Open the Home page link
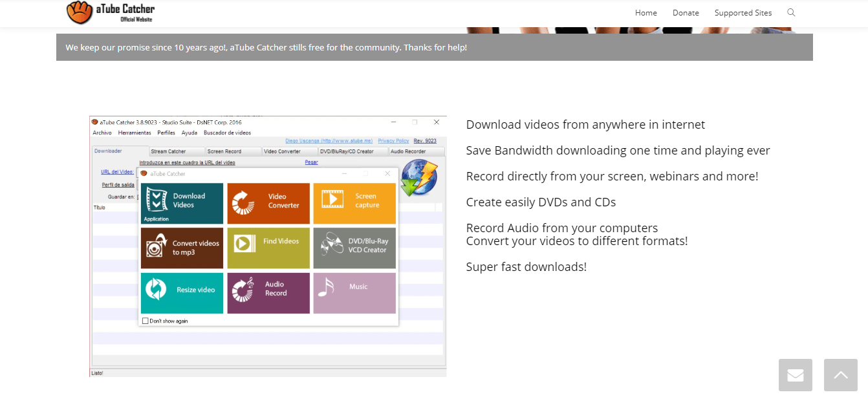Screen dimensions: 868x410 point(646,13)
